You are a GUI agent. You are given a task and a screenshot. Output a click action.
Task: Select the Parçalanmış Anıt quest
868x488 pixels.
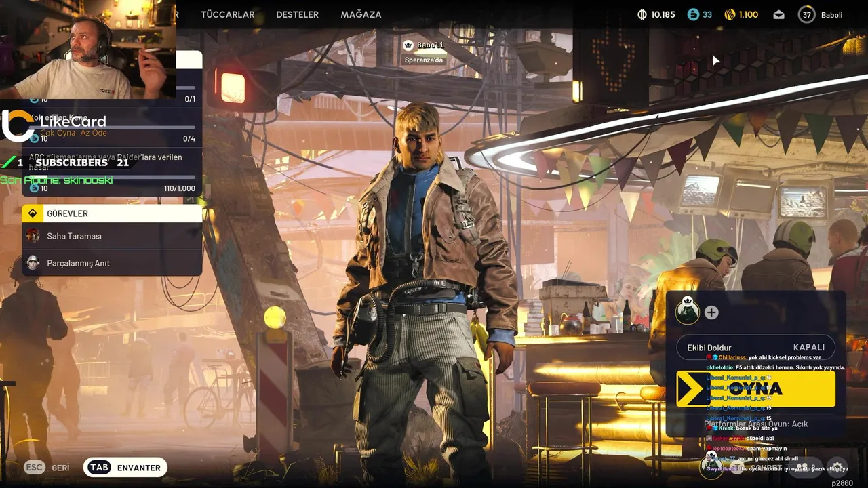coord(112,263)
